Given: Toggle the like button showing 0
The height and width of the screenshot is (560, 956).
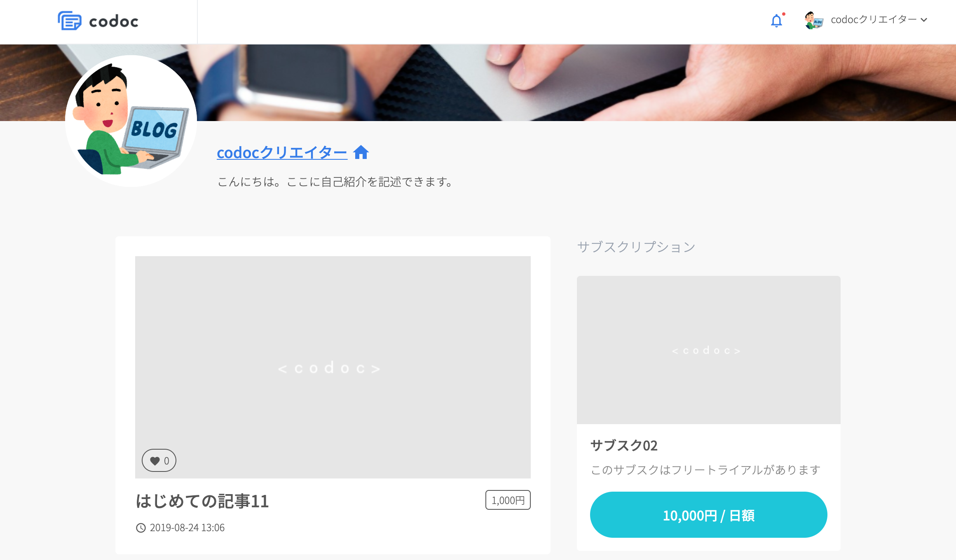Looking at the screenshot, I should [159, 460].
